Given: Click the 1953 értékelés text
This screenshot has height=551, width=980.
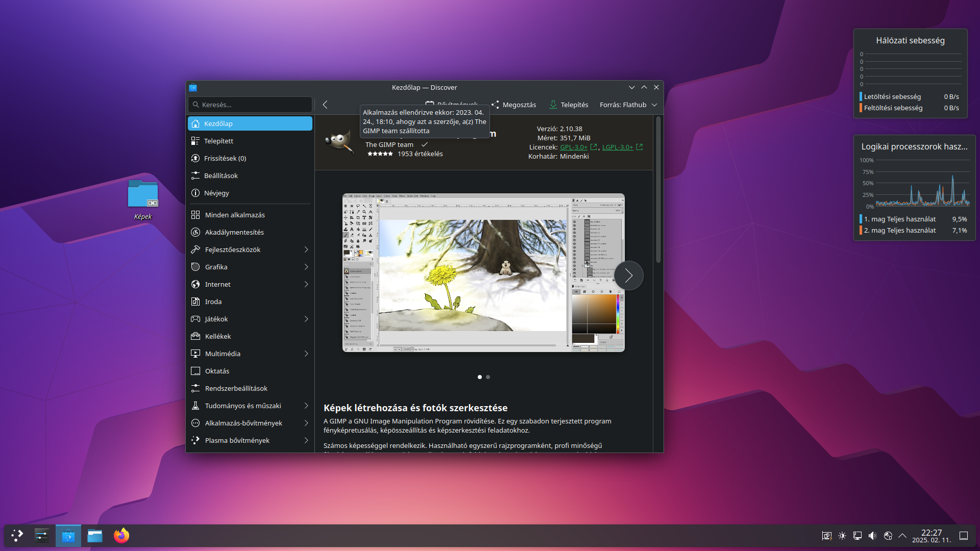Looking at the screenshot, I should click(420, 154).
